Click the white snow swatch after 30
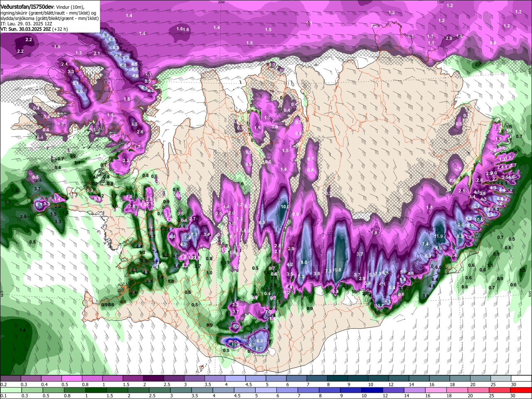The height and width of the screenshot is (399, 532). point(522,379)
